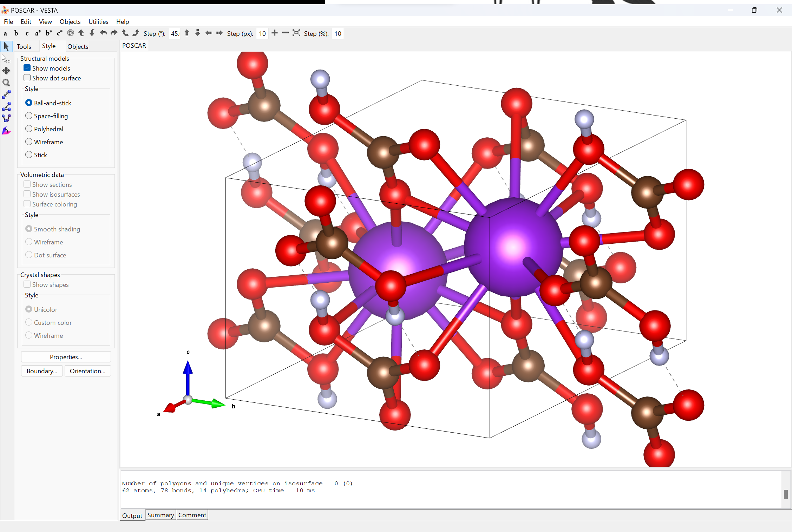
Task: Switch to the Objects tab
Action: point(78,46)
